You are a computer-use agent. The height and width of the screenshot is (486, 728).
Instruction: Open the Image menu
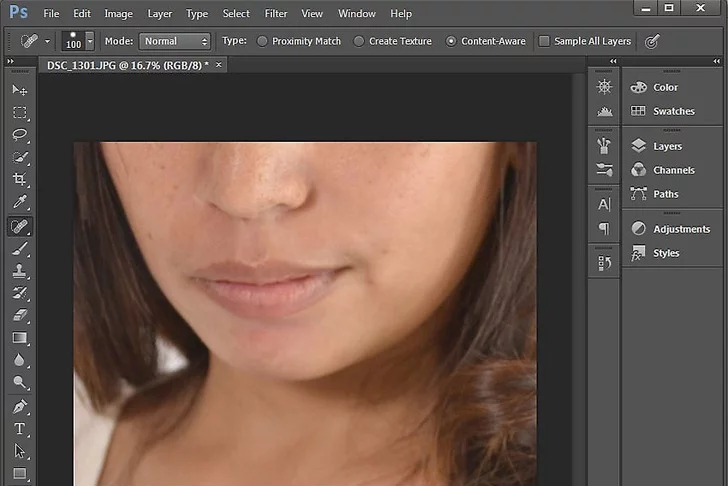tap(118, 14)
